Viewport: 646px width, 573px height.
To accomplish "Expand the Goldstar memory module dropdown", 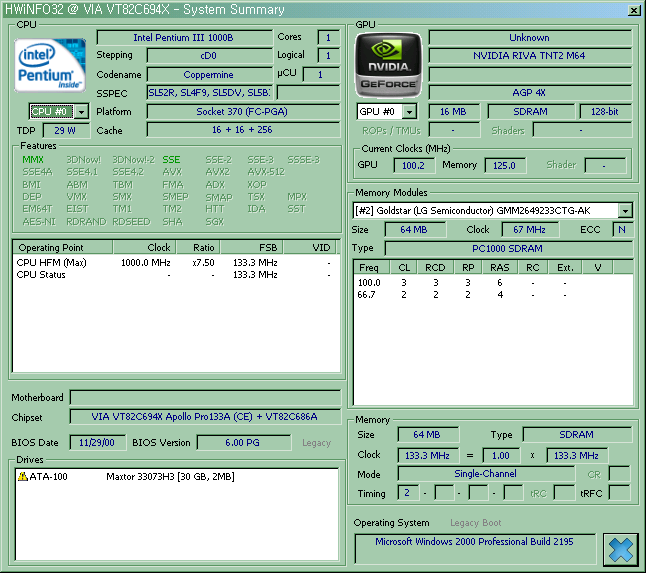I will 625,211.
